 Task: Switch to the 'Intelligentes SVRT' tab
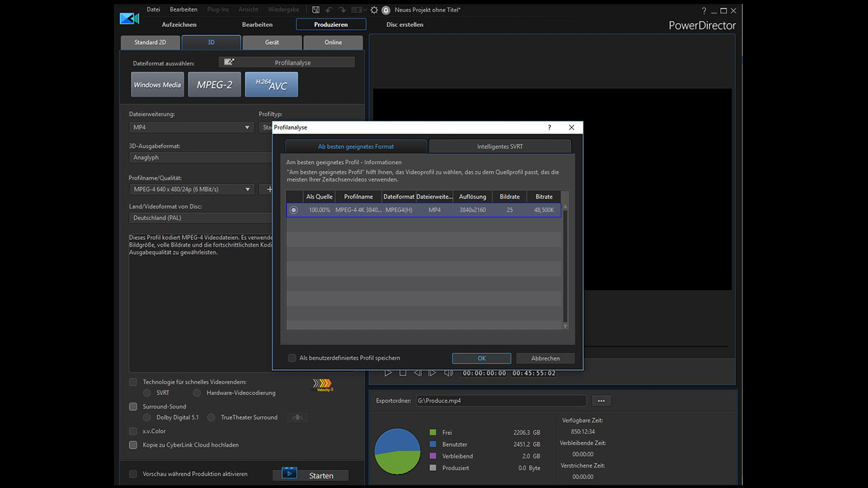point(500,146)
